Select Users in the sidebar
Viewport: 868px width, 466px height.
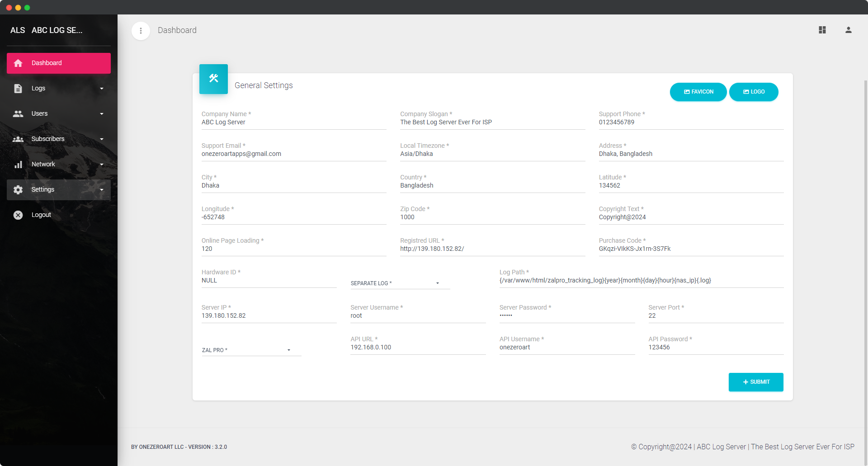point(59,114)
